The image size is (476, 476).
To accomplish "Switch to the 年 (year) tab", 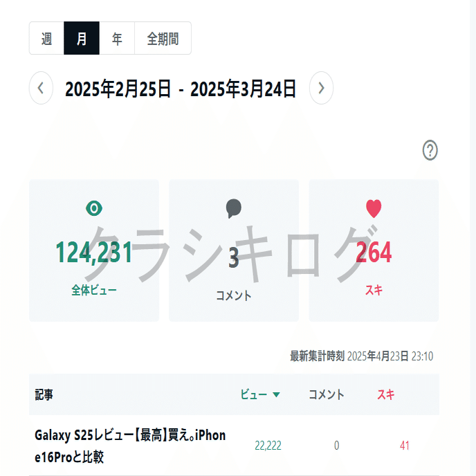I will click(x=117, y=38).
